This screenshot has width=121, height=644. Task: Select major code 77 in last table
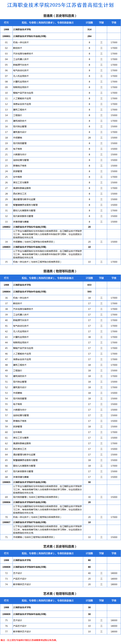pos(6,631)
